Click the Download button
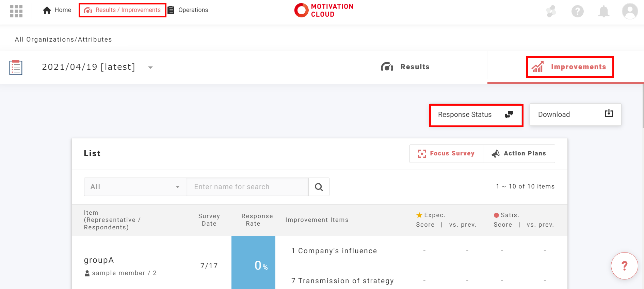 point(575,115)
